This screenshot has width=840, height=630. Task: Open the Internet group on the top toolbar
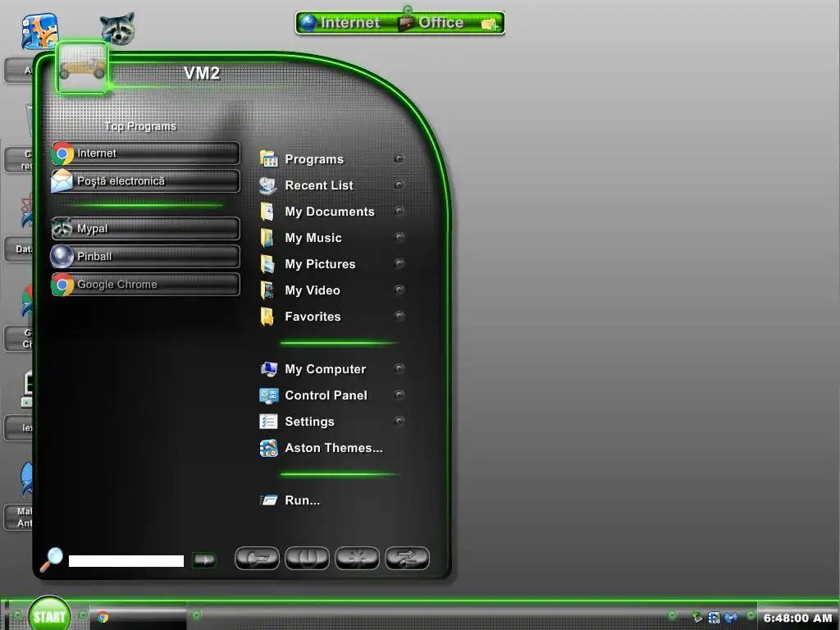click(x=340, y=23)
